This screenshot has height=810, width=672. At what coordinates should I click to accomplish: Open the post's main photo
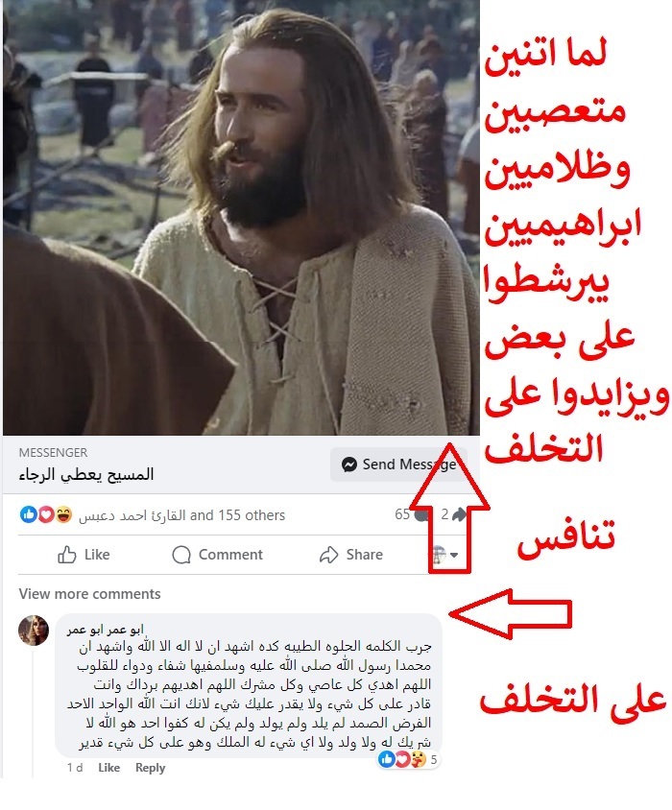[241, 218]
